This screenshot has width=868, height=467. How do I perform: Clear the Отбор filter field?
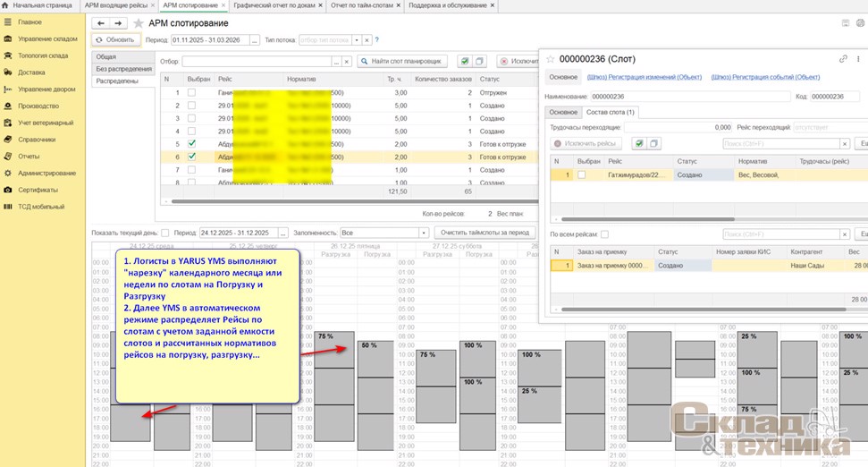(x=347, y=62)
